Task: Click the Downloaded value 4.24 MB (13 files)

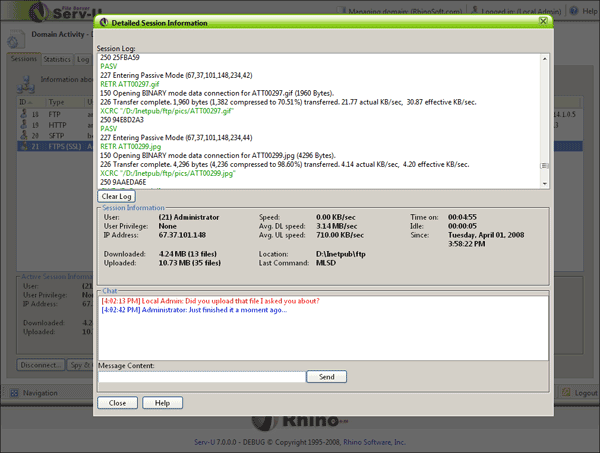Action: 188,254
